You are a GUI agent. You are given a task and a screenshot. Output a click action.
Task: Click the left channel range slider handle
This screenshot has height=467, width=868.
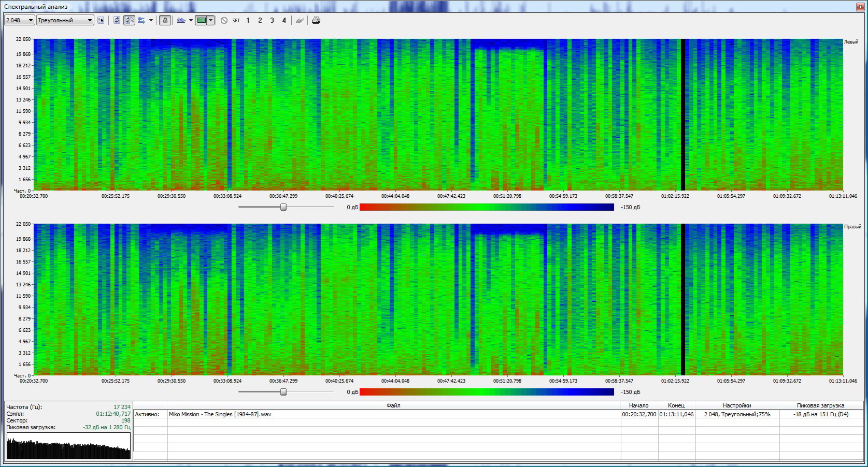pyautogui.click(x=283, y=207)
